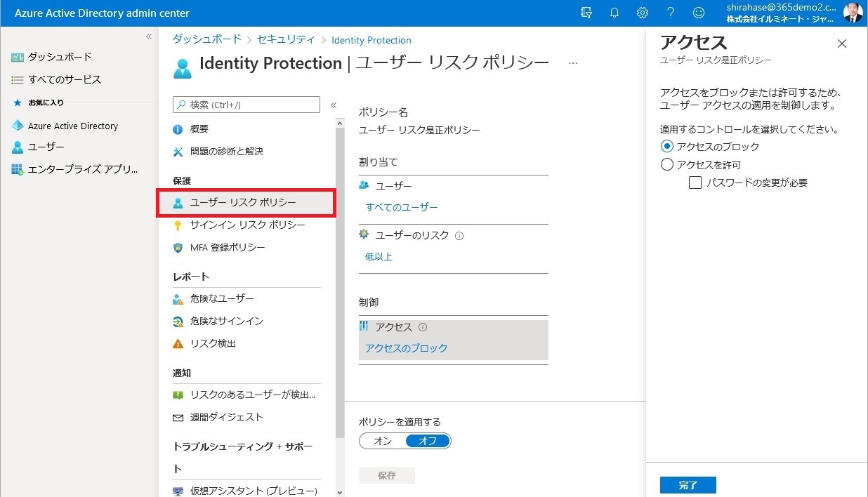
Task: Click the ユーザー icon in the left sidebar
Action: [x=18, y=147]
